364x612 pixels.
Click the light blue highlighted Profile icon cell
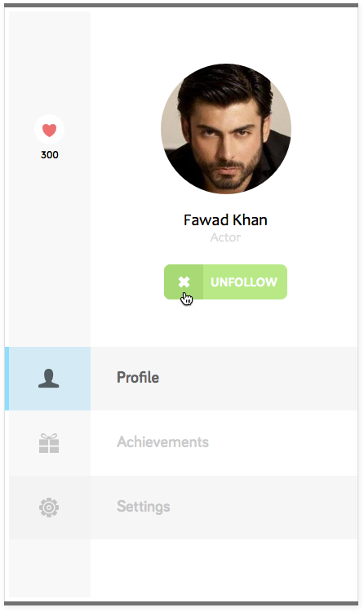[50, 379]
